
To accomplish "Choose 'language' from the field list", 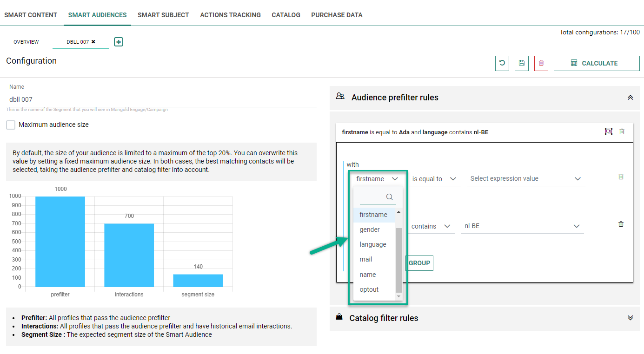I will (373, 245).
